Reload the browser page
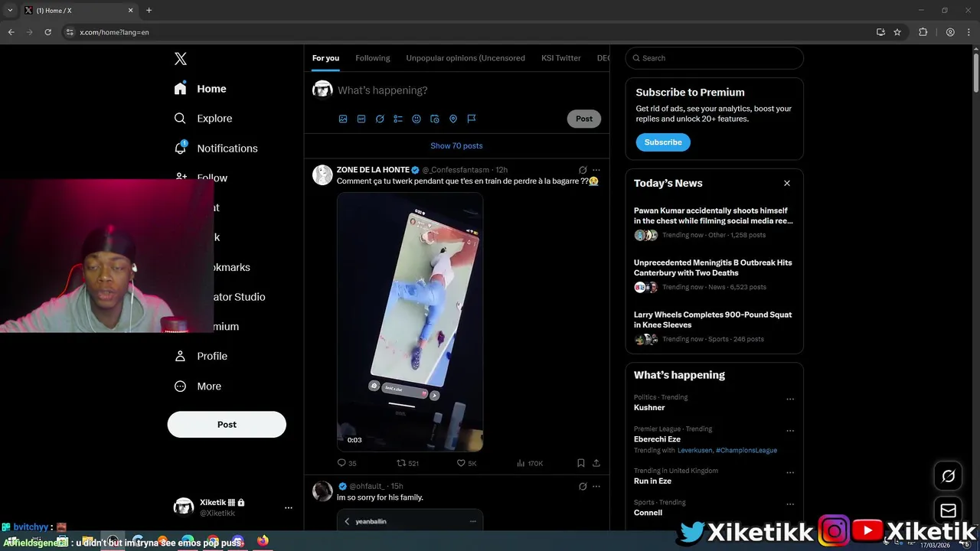Image resolution: width=980 pixels, height=551 pixels. [47, 32]
